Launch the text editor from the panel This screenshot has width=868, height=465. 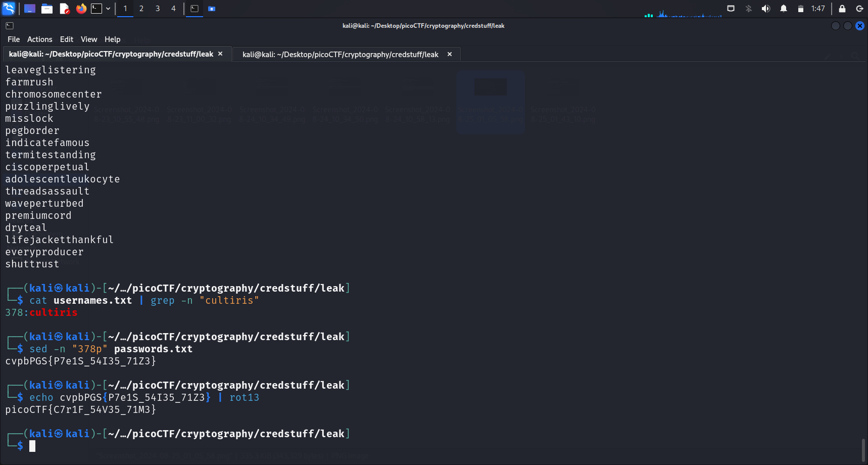point(64,9)
